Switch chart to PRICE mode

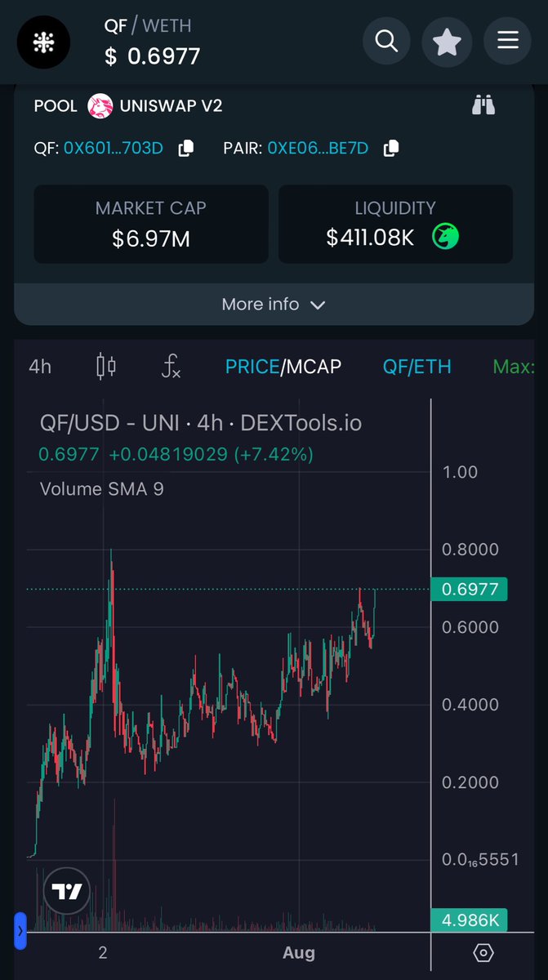(252, 367)
